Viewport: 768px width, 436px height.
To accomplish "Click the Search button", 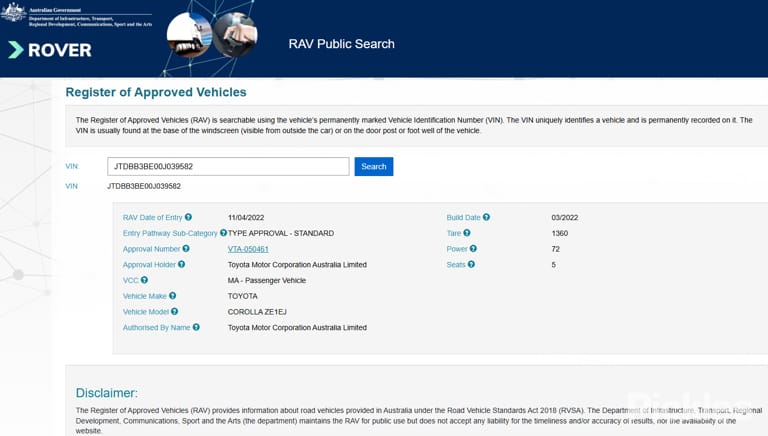I will pos(374,167).
